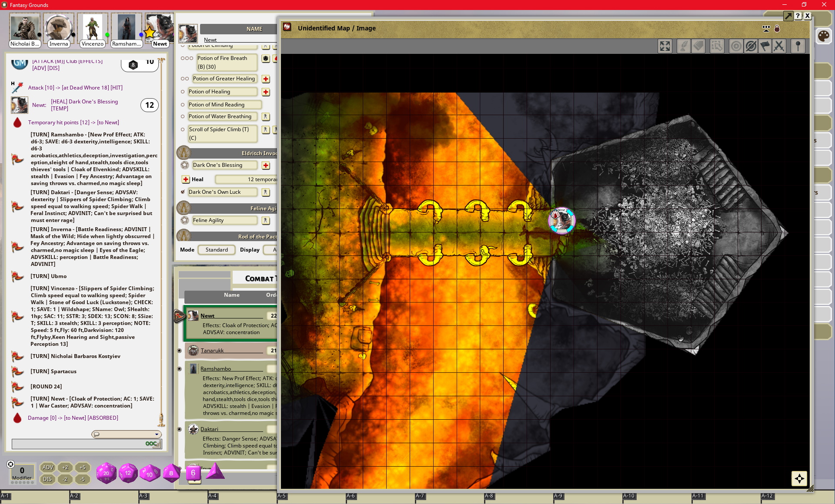
Task: Choose the selection pointer tool in map toolbar
Action: 717,46
